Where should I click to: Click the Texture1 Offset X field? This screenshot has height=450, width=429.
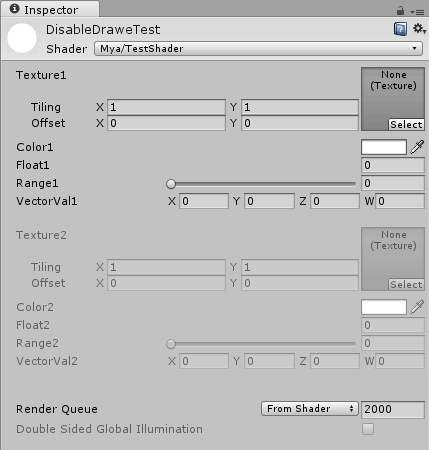[x=166, y=123]
